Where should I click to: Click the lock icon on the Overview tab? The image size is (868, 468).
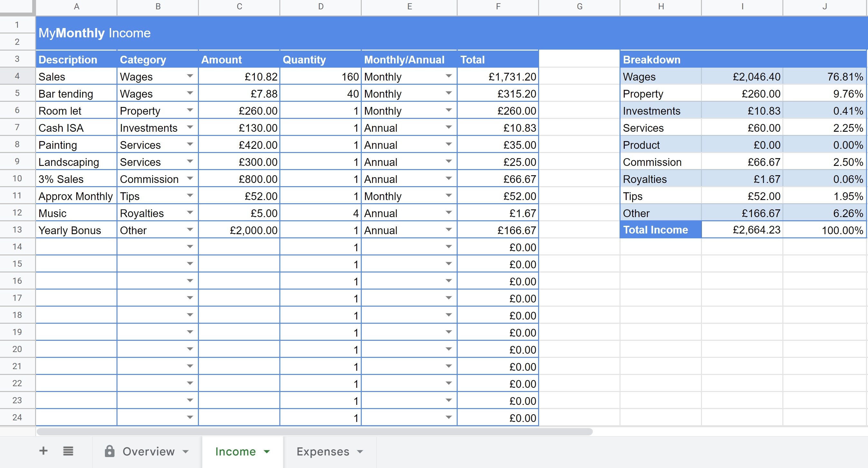[109, 451]
